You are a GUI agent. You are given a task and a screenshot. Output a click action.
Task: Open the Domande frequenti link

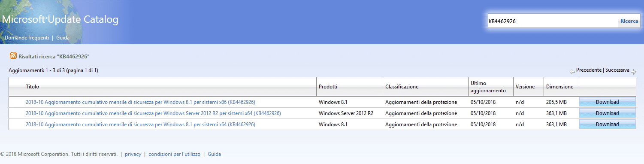pyautogui.click(x=27, y=38)
